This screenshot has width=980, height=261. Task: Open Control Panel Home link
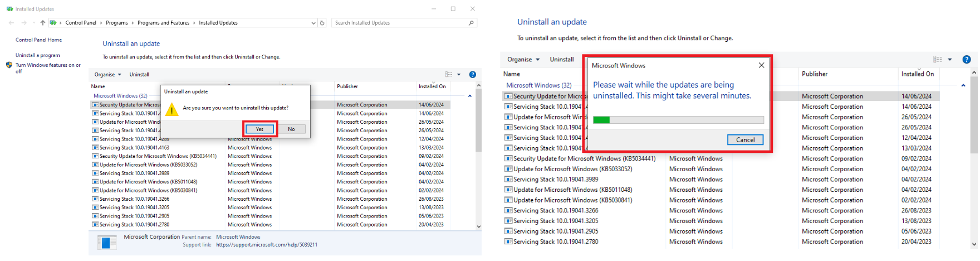(38, 40)
